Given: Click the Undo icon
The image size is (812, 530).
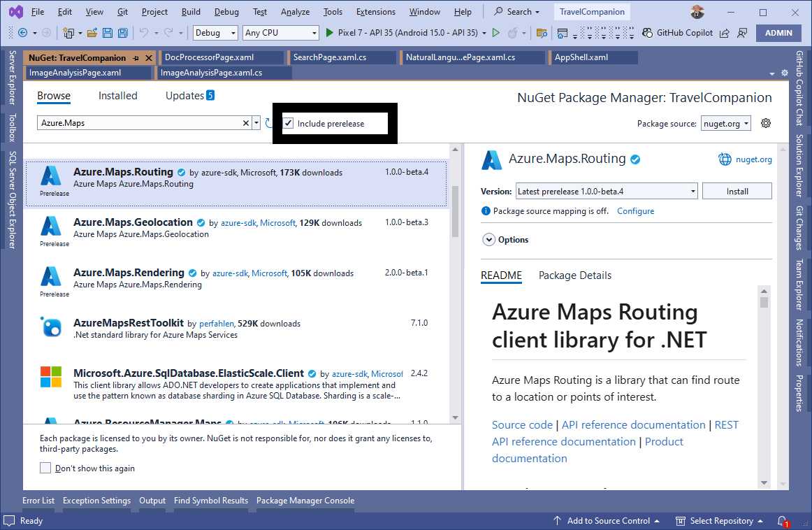Looking at the screenshot, I should point(143,32).
